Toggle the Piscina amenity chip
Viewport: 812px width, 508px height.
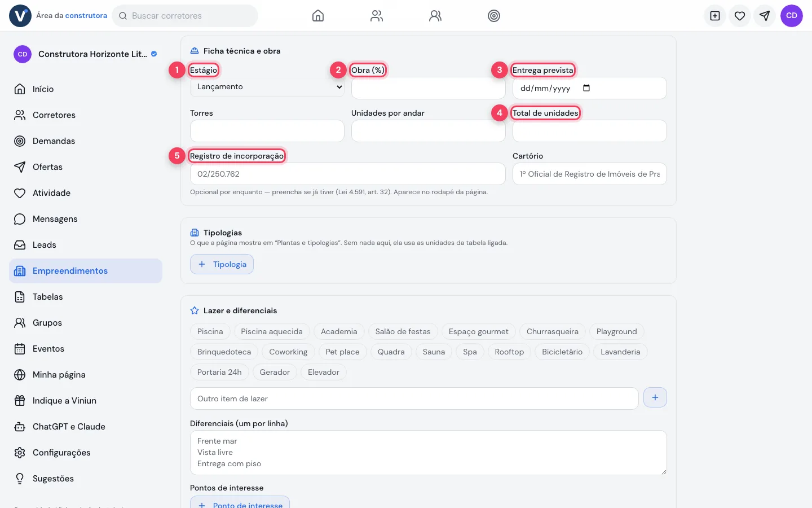[210, 332]
